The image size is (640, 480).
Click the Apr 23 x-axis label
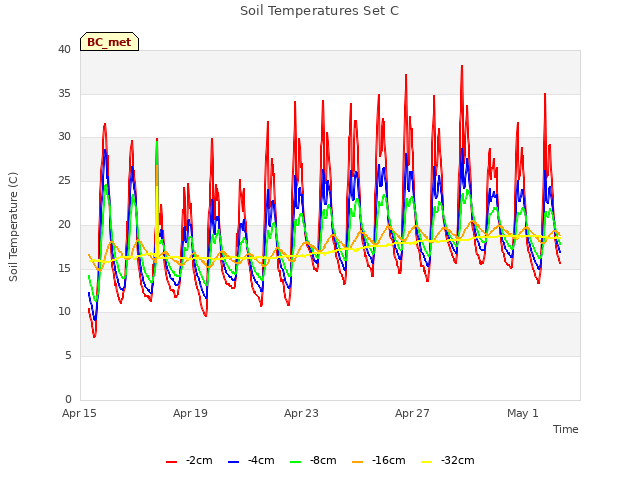click(301, 413)
